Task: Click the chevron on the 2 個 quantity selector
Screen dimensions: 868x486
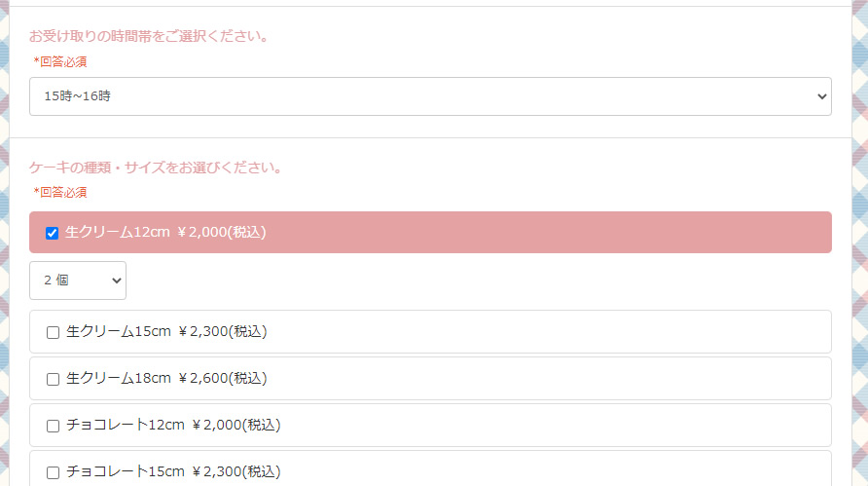Action: click(117, 280)
